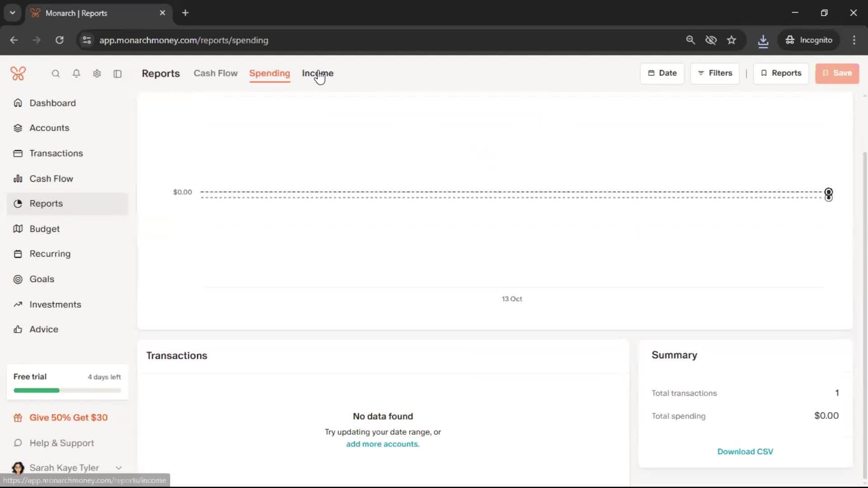The width and height of the screenshot is (868, 488).
Task: Open saved Reports button
Action: 781,73
